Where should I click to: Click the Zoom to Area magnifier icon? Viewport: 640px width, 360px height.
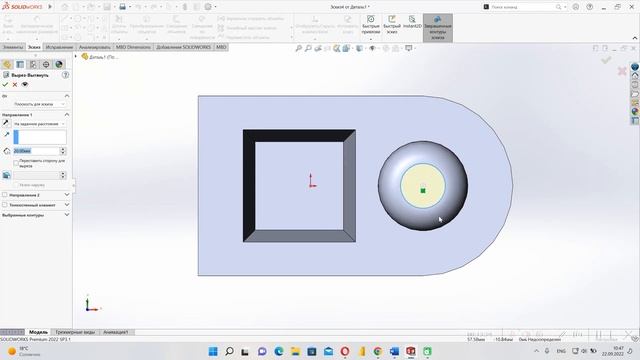308,49
